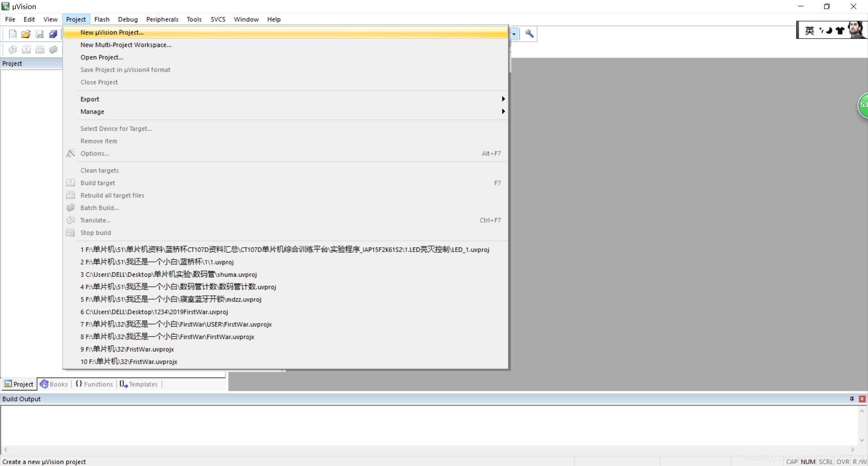Screen dimensions: 868x466
Task: Open the Edit menu
Action: (29, 19)
